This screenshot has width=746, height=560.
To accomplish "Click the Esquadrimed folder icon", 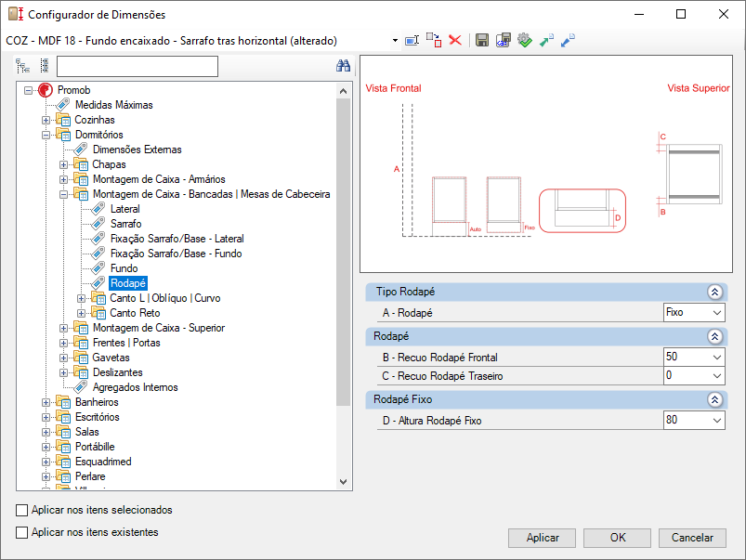I will coord(63,462).
